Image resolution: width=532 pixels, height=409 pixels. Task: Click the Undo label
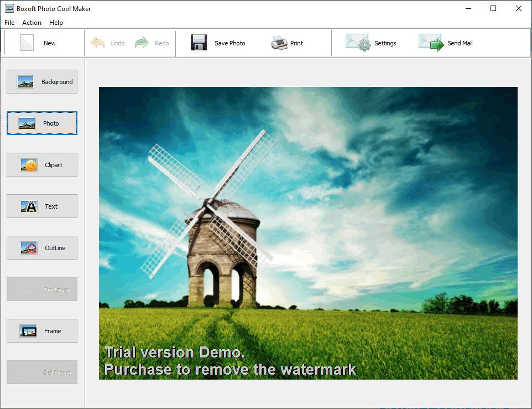117,43
